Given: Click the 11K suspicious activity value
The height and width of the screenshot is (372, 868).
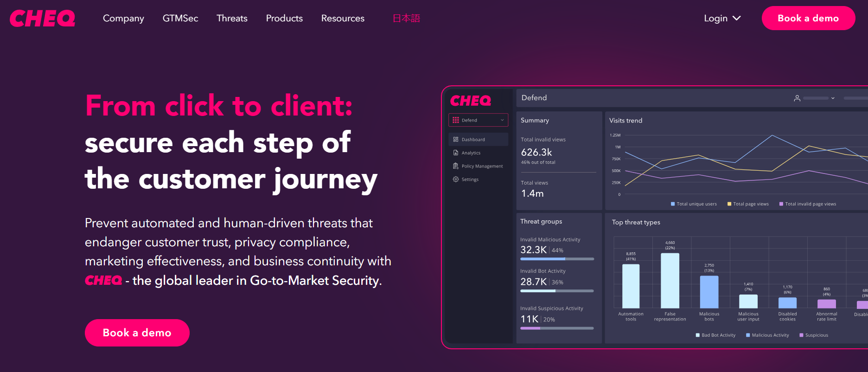Looking at the screenshot, I should (530, 319).
